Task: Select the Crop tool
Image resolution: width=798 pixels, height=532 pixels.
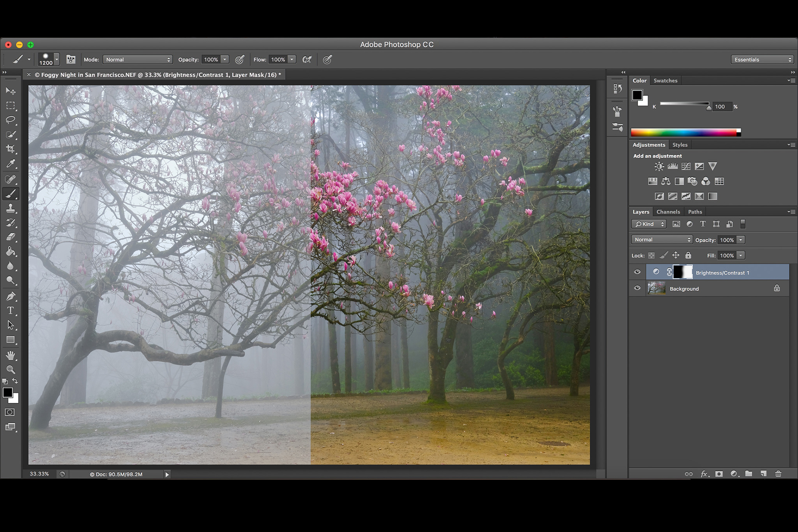Action: click(x=10, y=149)
